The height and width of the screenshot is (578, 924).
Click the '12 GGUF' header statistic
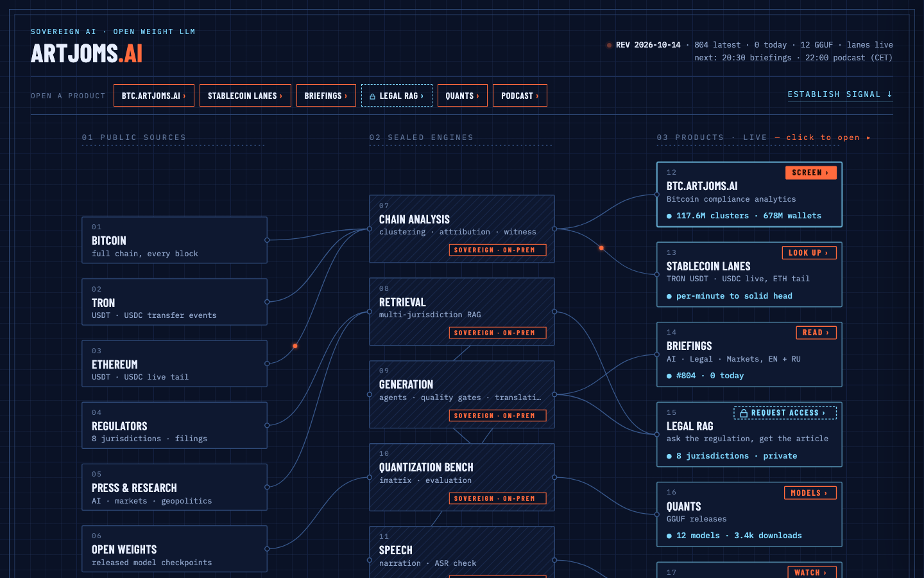[x=817, y=45]
